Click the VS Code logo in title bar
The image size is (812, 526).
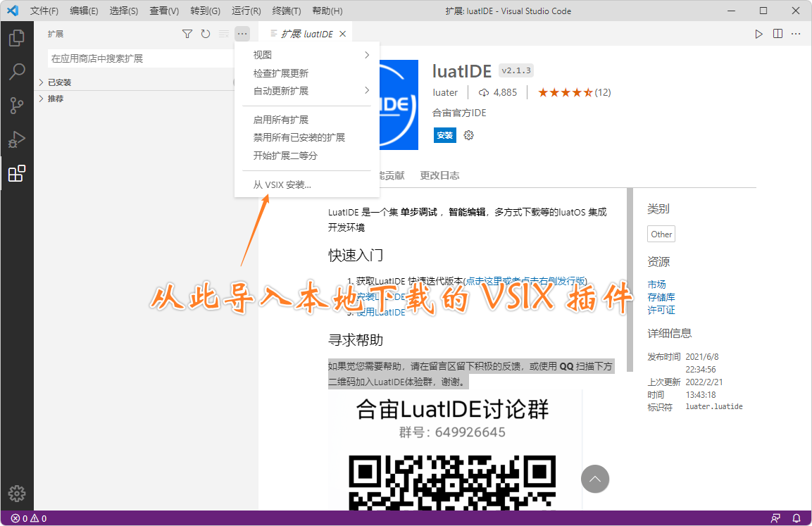pyautogui.click(x=13, y=11)
